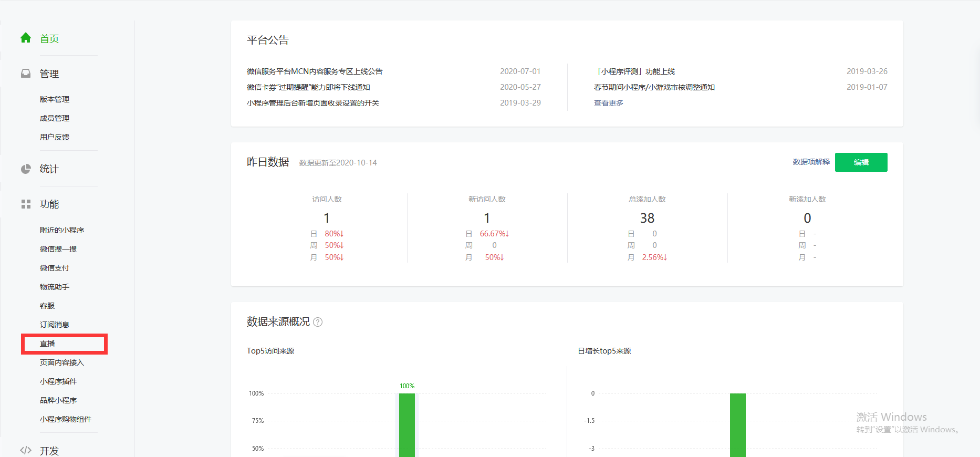Click the 开发 code brackets icon
The image size is (980, 457).
[x=26, y=450]
